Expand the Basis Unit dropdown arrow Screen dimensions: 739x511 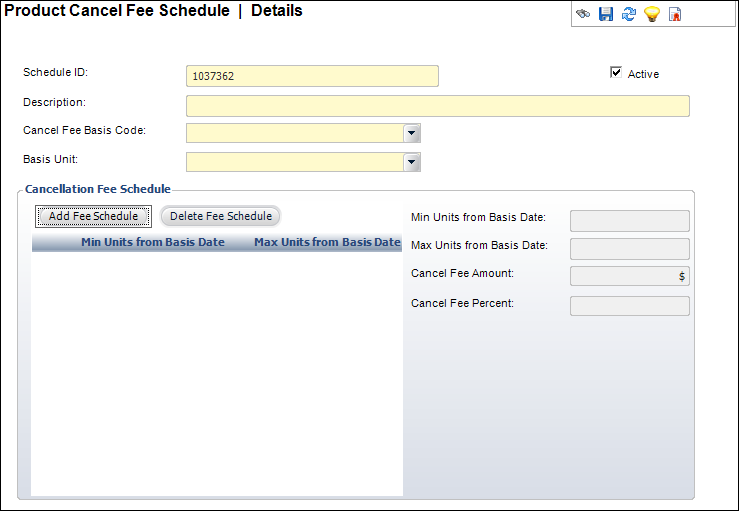(411, 162)
